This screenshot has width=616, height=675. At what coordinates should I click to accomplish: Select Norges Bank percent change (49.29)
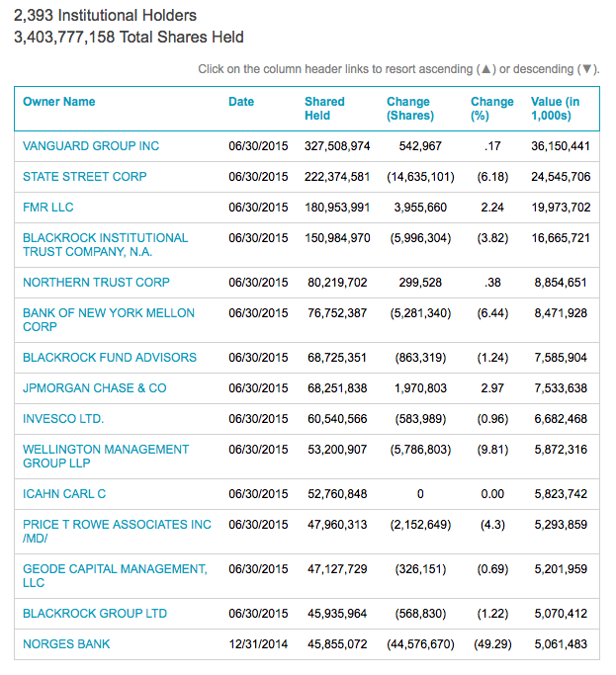click(492, 644)
